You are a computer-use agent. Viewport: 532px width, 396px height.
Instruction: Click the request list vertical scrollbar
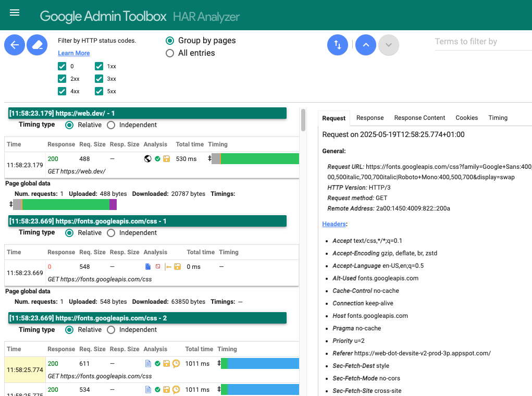point(303,120)
